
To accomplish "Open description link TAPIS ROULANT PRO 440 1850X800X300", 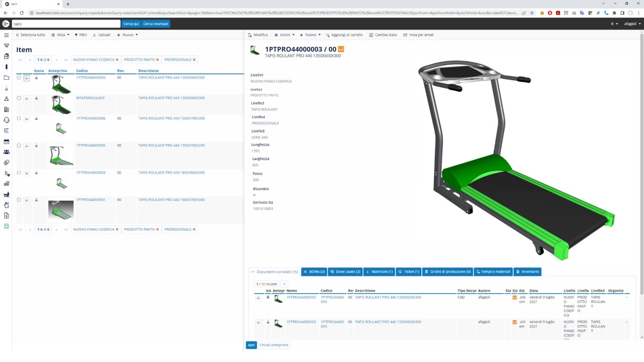I will pos(172,173).
